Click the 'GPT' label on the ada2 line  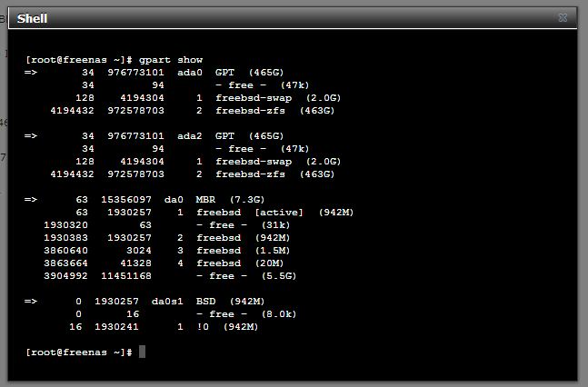click(224, 135)
